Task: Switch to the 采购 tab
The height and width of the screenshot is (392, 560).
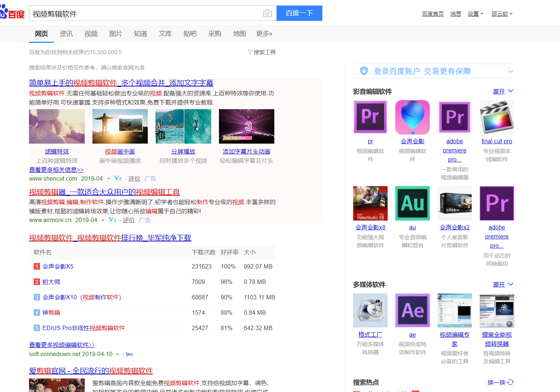Action: [215, 34]
